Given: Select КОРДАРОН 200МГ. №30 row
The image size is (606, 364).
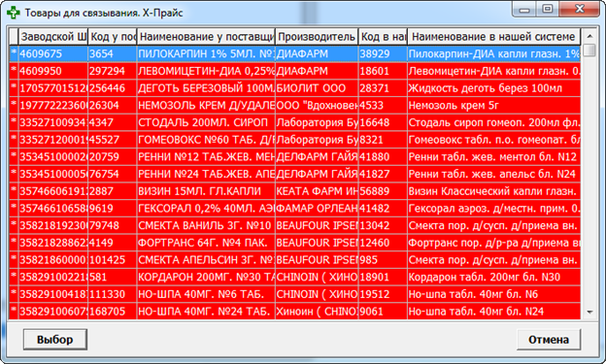Looking at the screenshot, I should point(295,277).
